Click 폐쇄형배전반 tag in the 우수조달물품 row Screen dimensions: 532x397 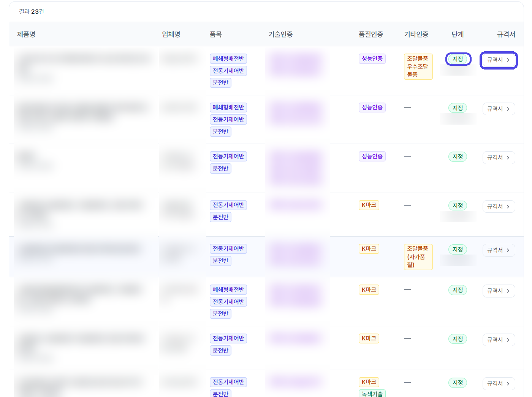228,59
